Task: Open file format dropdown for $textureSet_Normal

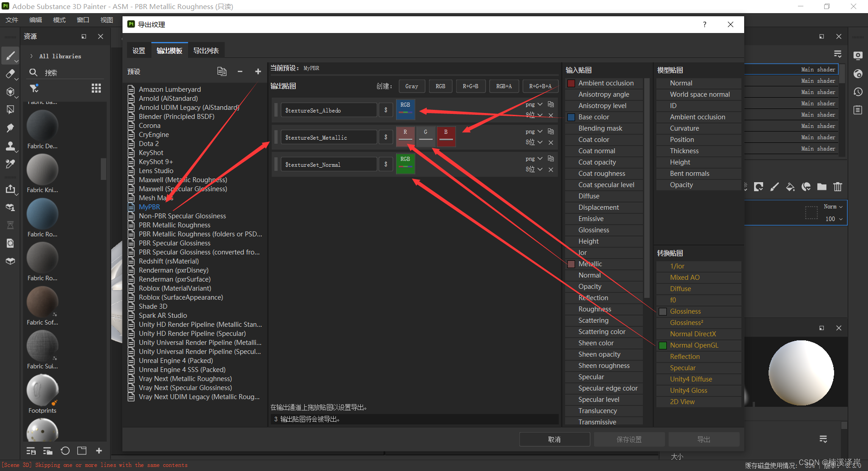Action: [534, 159]
